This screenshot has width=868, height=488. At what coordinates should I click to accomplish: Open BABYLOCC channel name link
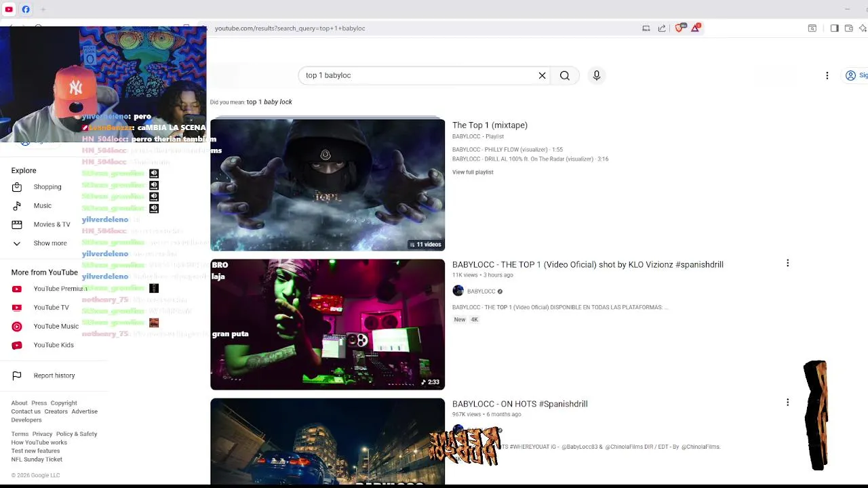[481, 291]
